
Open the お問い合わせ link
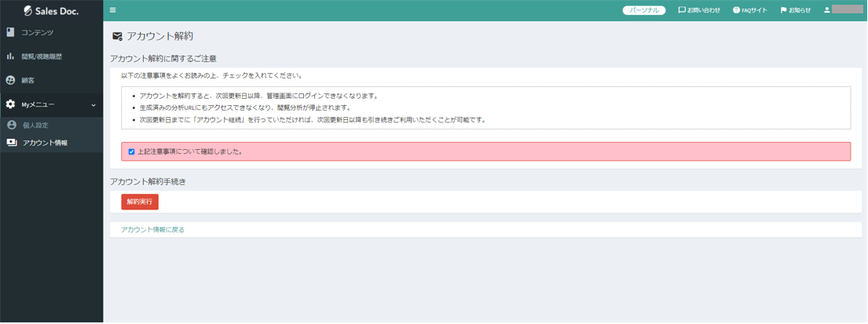(699, 10)
